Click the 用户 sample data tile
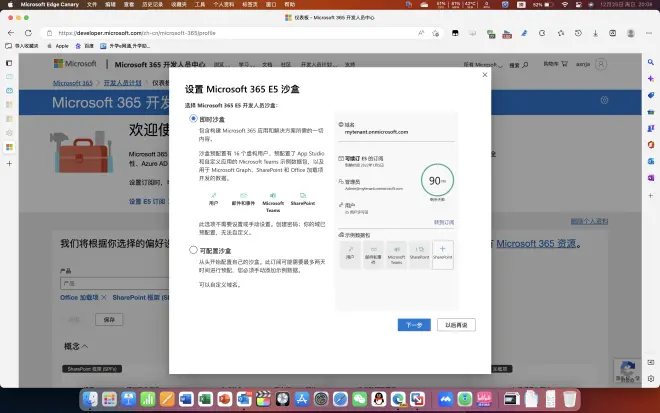The width and height of the screenshot is (660, 413). click(x=350, y=254)
